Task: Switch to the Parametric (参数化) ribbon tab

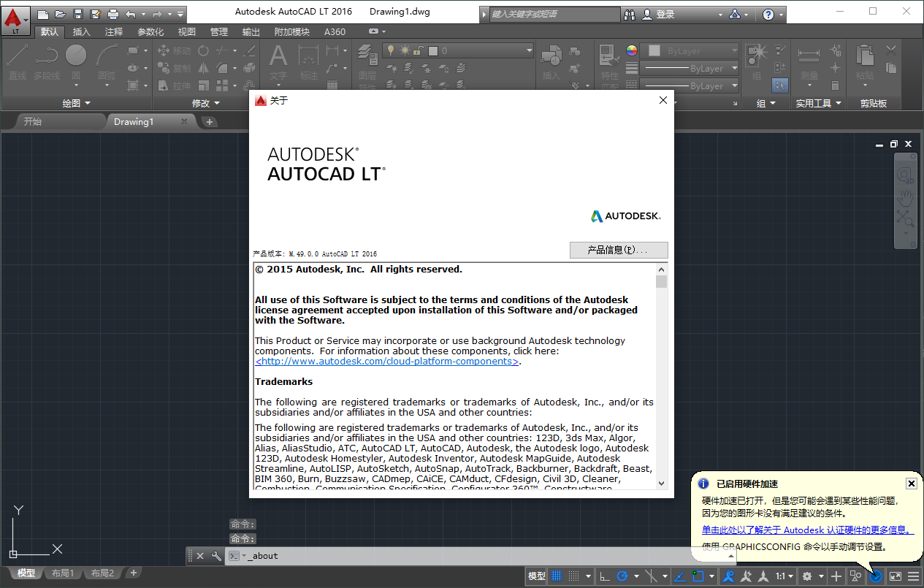Action: pos(150,31)
